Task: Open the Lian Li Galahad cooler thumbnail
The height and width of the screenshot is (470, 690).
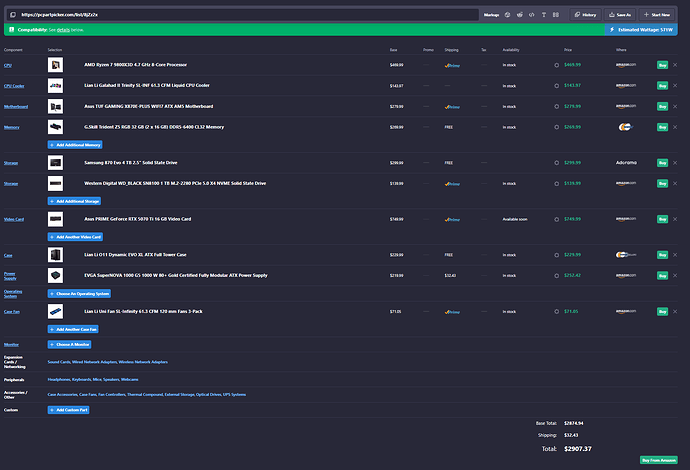Action: point(55,85)
